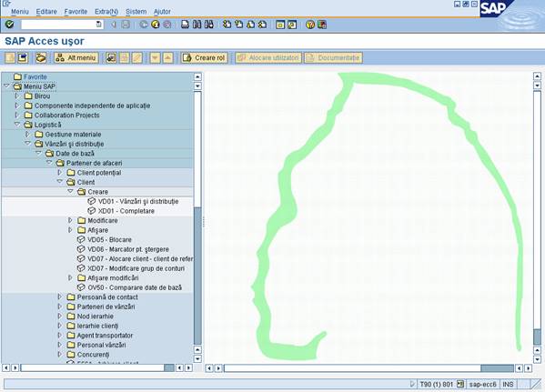Open Customize Local Layout icon
Image resolution: width=545 pixels, height=392 pixels.
pos(322,25)
